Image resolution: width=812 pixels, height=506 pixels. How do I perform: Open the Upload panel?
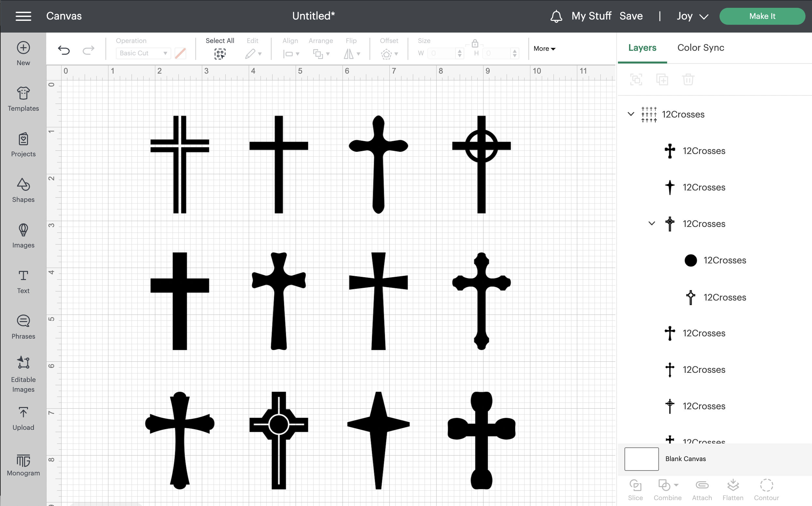click(23, 418)
